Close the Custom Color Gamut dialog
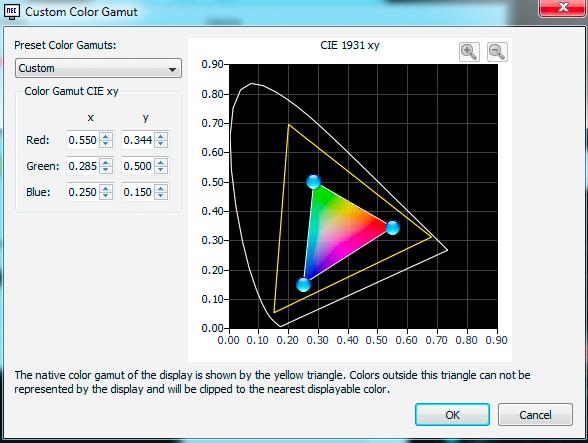Viewport: 588px width, 443px height. [x=563, y=8]
